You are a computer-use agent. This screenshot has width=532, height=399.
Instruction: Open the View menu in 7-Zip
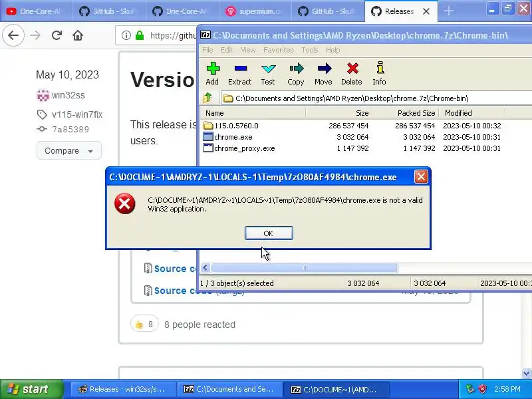[248, 50]
